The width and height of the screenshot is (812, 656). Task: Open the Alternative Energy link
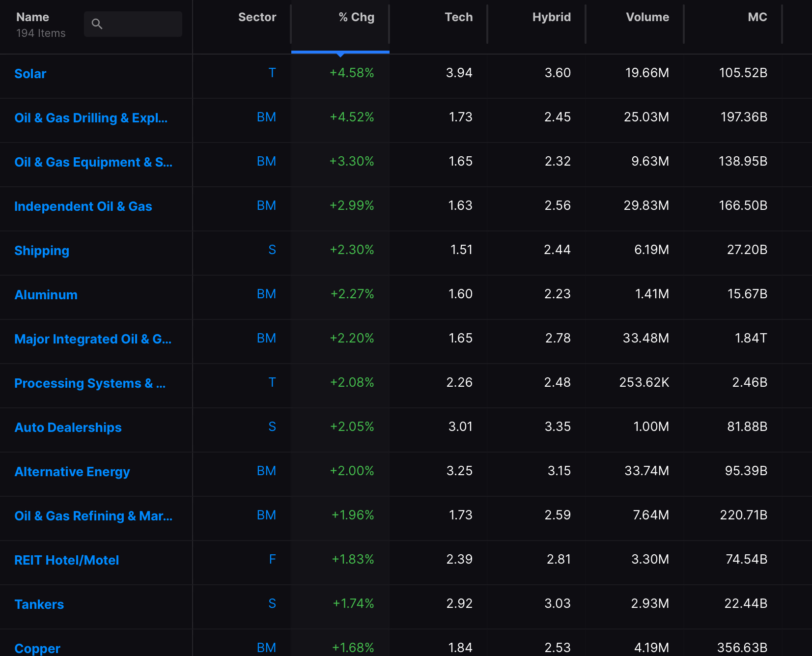pyautogui.click(x=72, y=472)
